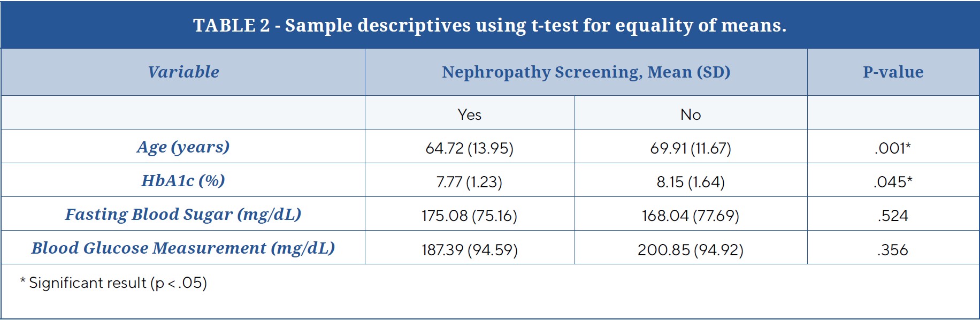Select the Age (years) row label
The image size is (980, 320).
tap(183, 147)
